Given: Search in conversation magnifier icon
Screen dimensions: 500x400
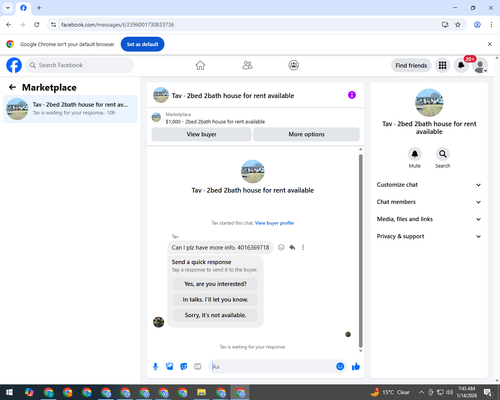Looking at the screenshot, I should tap(443, 154).
